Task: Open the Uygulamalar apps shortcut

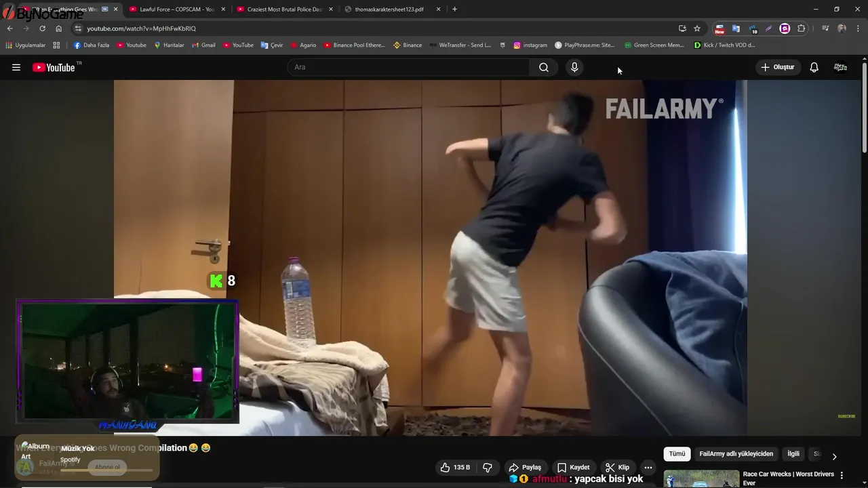Action: (25, 45)
